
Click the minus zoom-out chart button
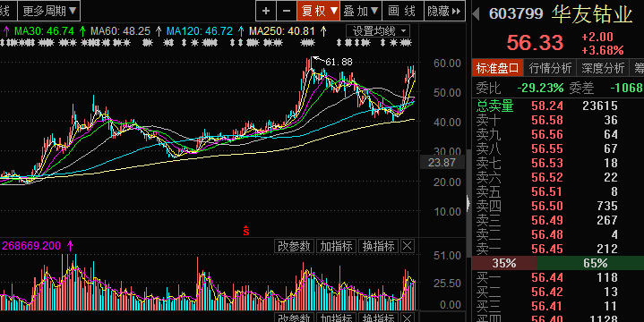point(287,11)
